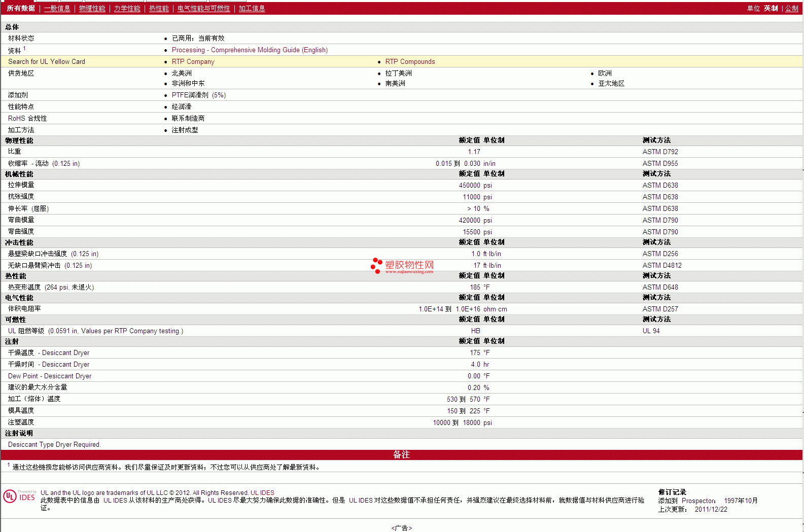Image resolution: width=804 pixels, height=532 pixels.
Task: Click the 干燥时间 - Desiccant Dryer row label
Action: [49, 364]
